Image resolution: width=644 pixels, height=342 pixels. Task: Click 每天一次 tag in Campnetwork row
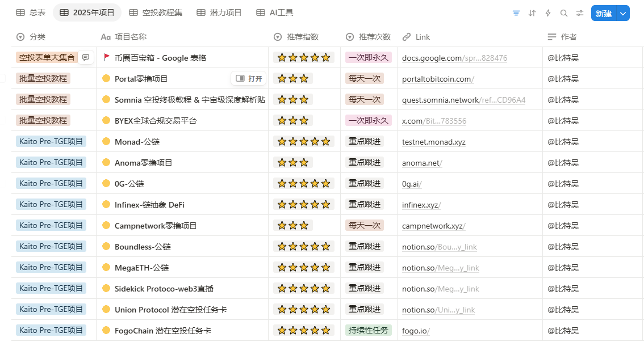click(x=364, y=225)
